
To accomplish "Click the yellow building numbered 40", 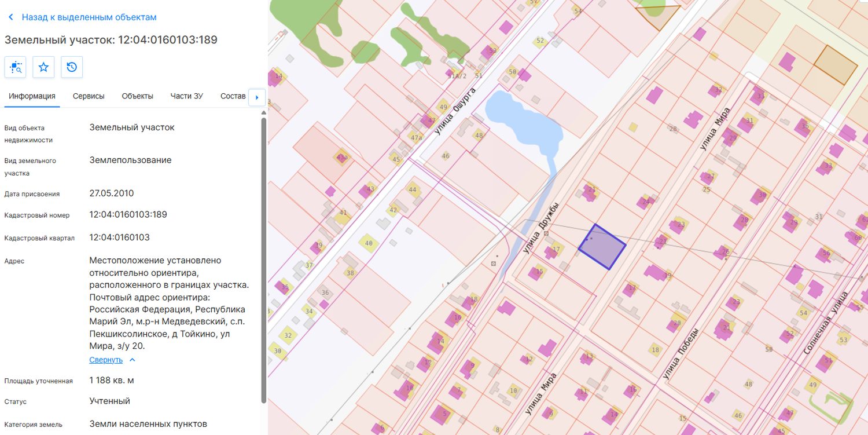I will coord(369,243).
